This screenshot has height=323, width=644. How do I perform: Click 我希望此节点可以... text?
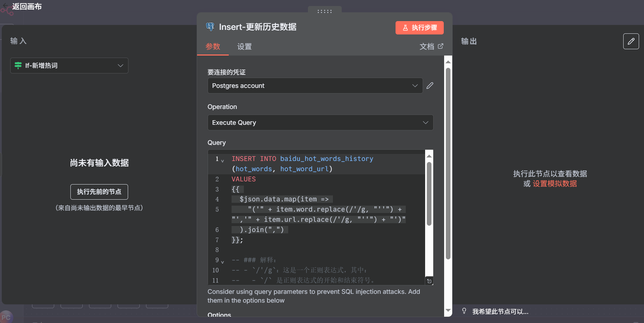[x=500, y=312]
